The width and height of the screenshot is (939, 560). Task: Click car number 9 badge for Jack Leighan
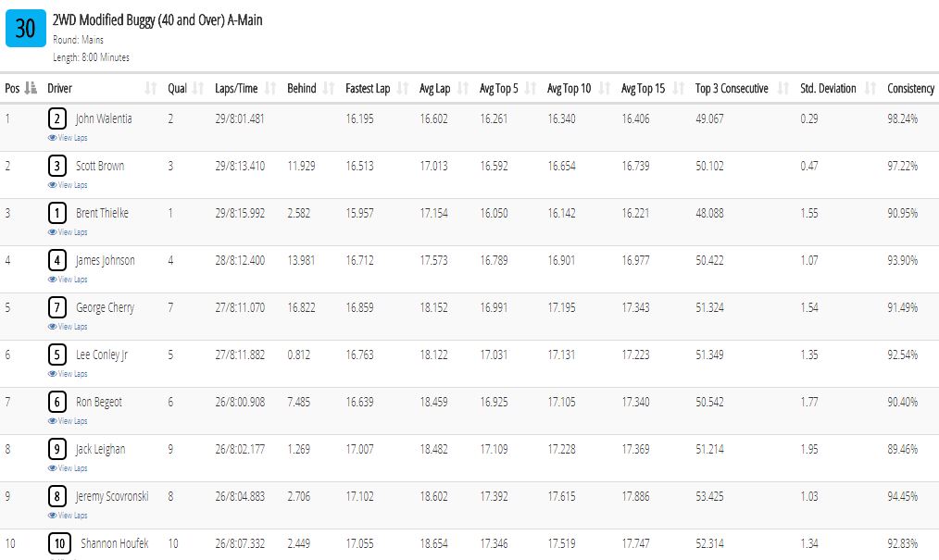click(x=56, y=449)
